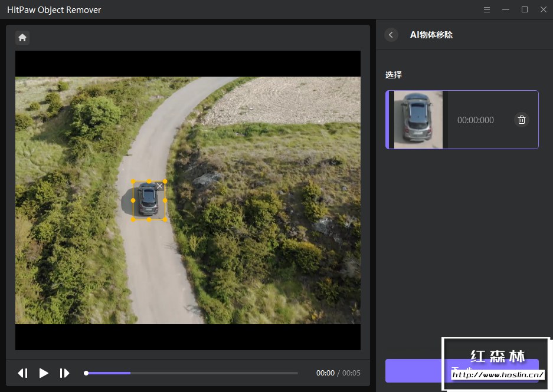
Task: Maximize the HitPaw Object Remover window
Action: coord(525,9)
